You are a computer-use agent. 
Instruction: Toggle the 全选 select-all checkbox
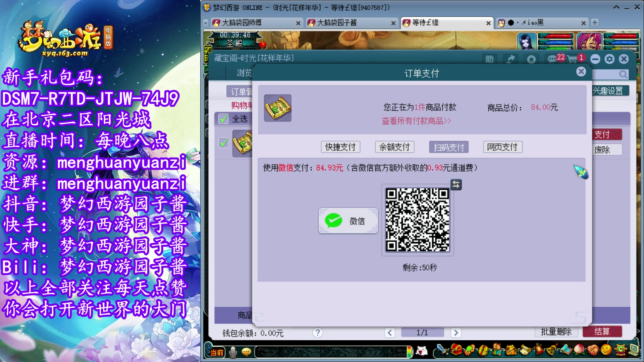tap(223, 119)
